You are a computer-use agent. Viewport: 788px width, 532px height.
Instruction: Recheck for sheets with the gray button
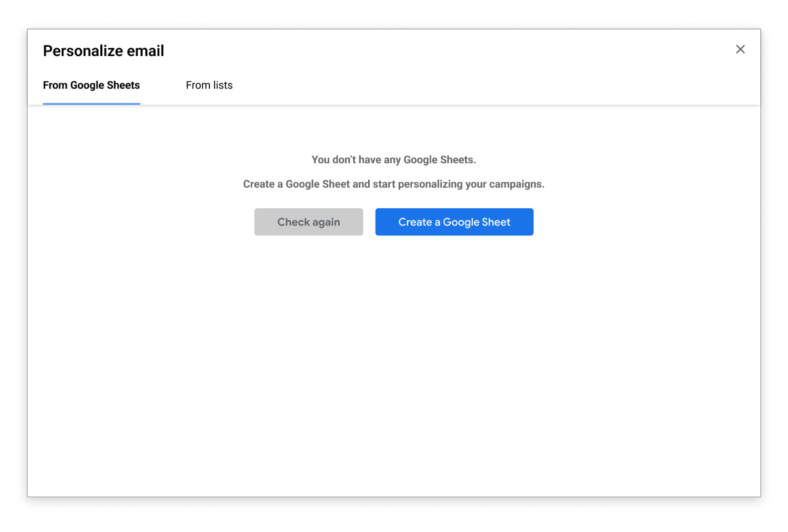tap(308, 222)
